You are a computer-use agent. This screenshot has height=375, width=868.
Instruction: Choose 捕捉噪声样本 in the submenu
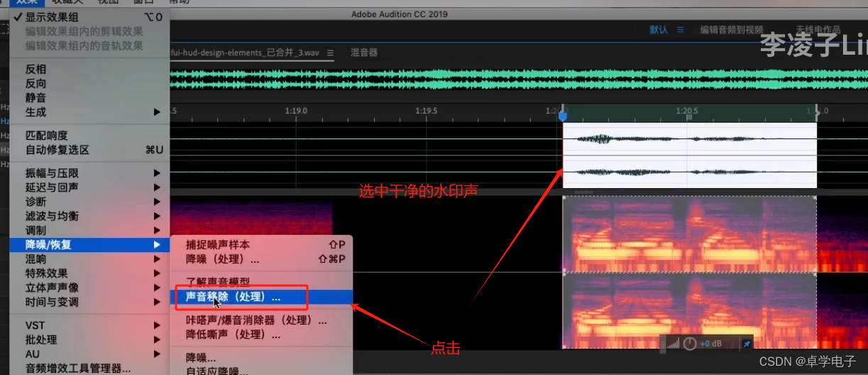click(262, 245)
